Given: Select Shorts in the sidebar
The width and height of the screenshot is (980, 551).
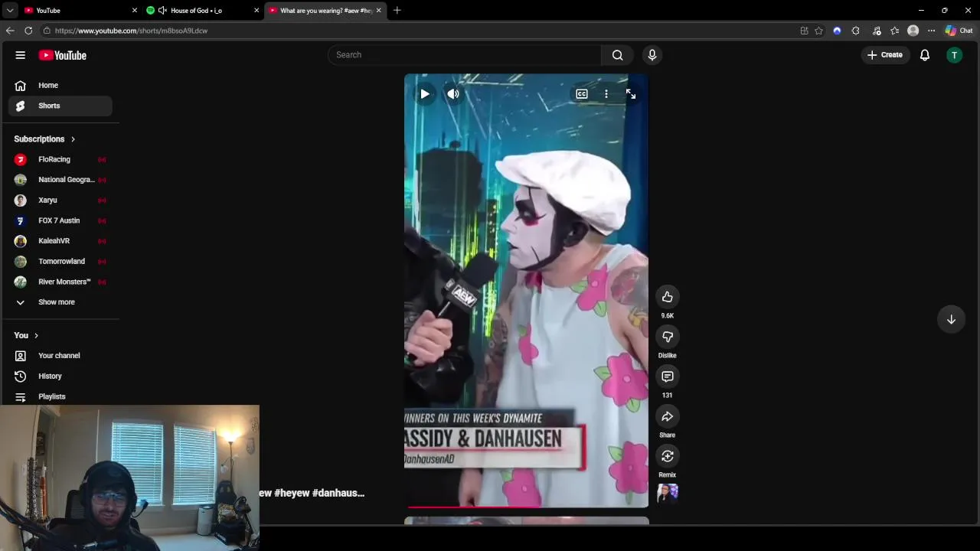Looking at the screenshot, I should click(60, 106).
